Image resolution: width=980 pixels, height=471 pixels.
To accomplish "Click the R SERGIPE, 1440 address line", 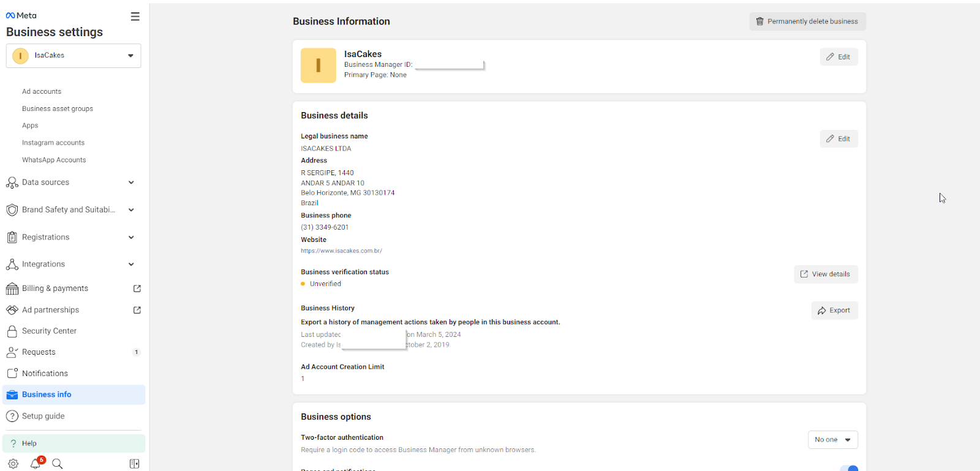I will coord(327,173).
